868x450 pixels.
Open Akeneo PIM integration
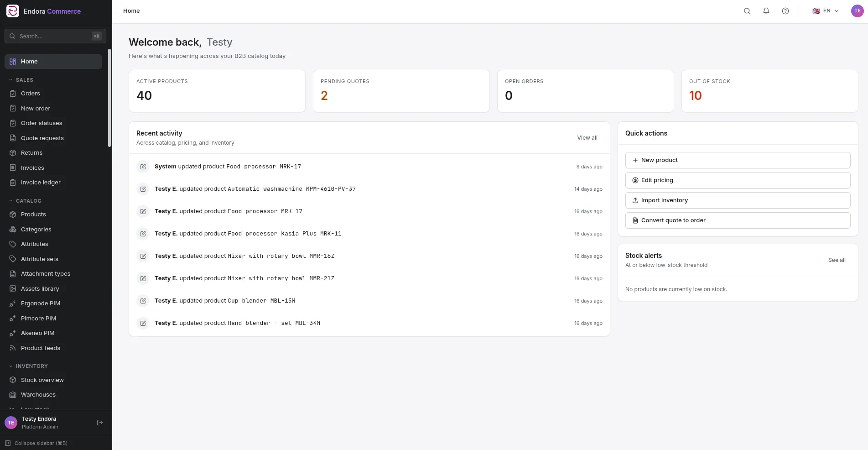53,333
